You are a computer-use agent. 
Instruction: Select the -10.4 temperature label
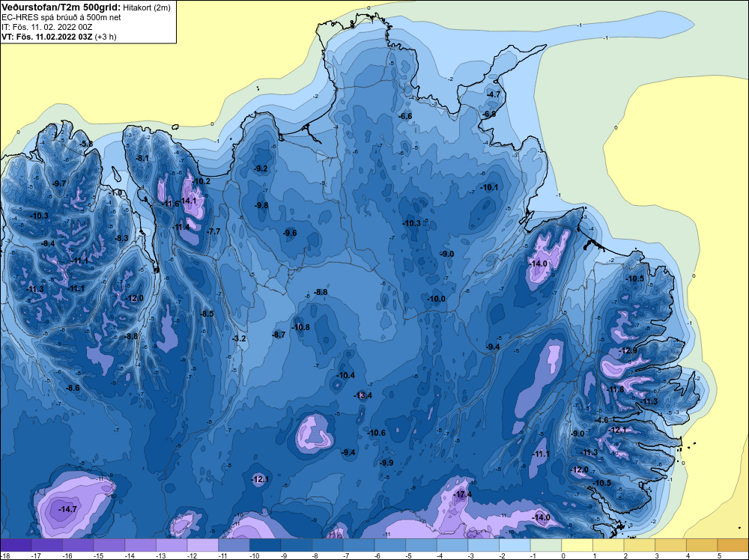pyautogui.click(x=346, y=375)
